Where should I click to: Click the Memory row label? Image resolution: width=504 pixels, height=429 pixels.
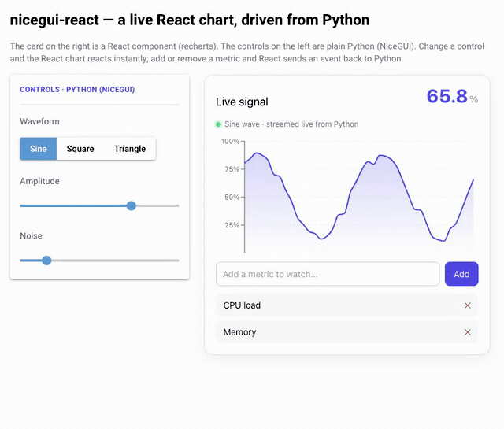[x=239, y=332]
